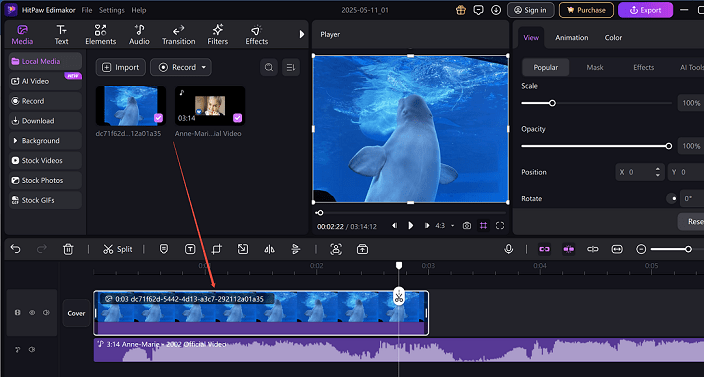Play the video preview
704x377 pixels.
[x=411, y=226]
